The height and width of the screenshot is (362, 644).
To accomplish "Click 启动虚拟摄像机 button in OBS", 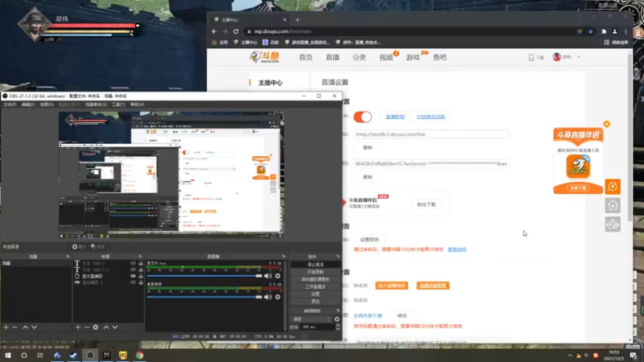I will pos(315,279).
